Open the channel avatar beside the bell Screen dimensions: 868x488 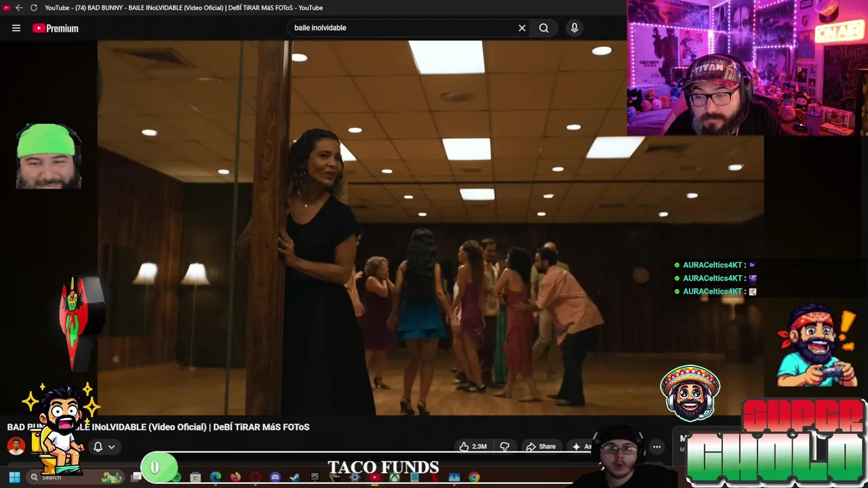pos(16,446)
